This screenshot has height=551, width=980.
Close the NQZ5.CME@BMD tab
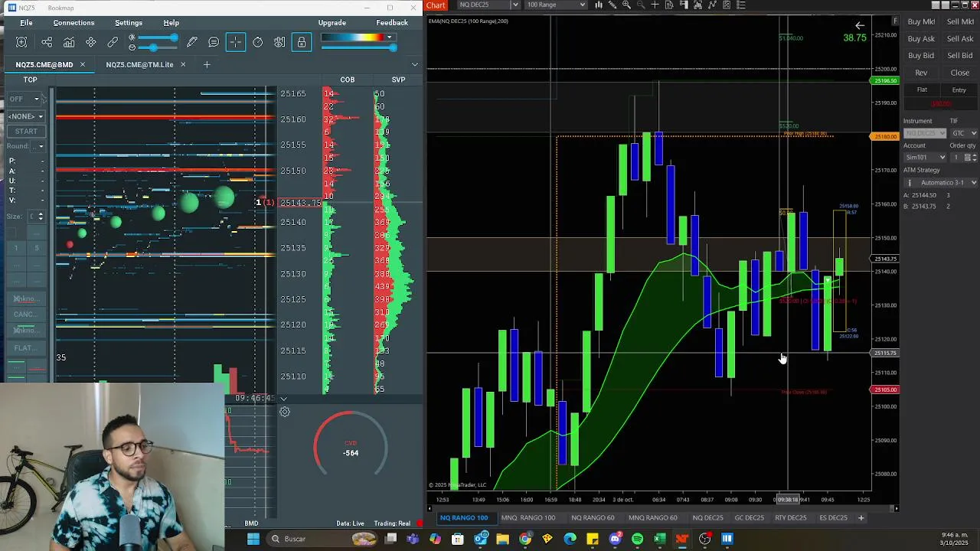point(83,64)
